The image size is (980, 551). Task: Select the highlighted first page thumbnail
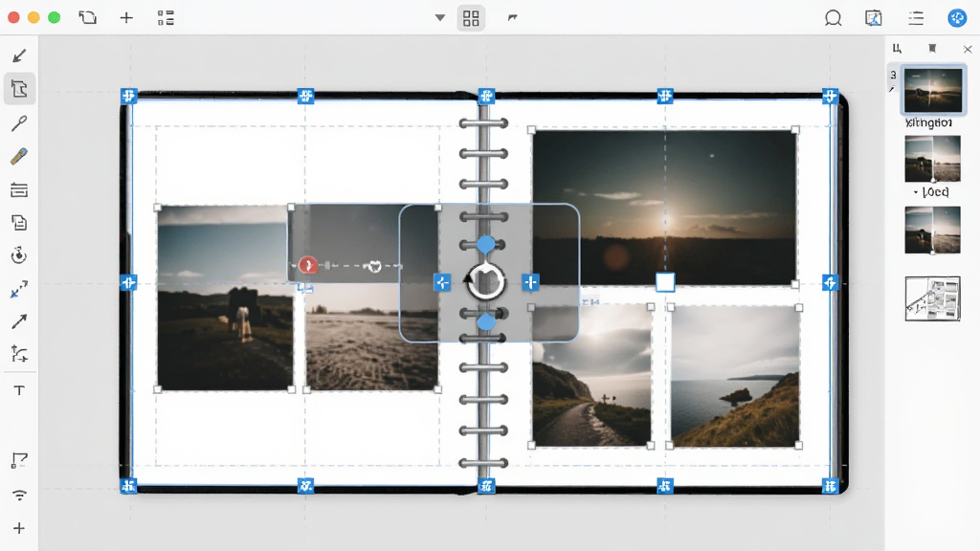point(933,91)
